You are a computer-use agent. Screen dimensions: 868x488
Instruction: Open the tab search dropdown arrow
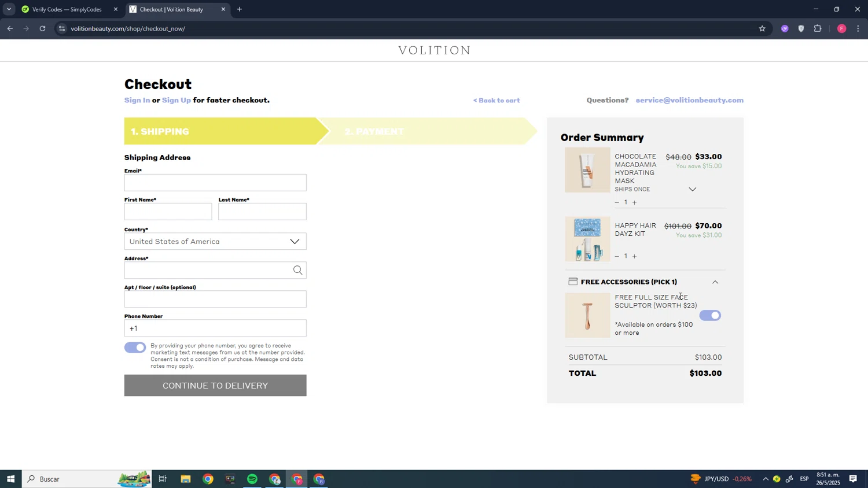[9, 9]
